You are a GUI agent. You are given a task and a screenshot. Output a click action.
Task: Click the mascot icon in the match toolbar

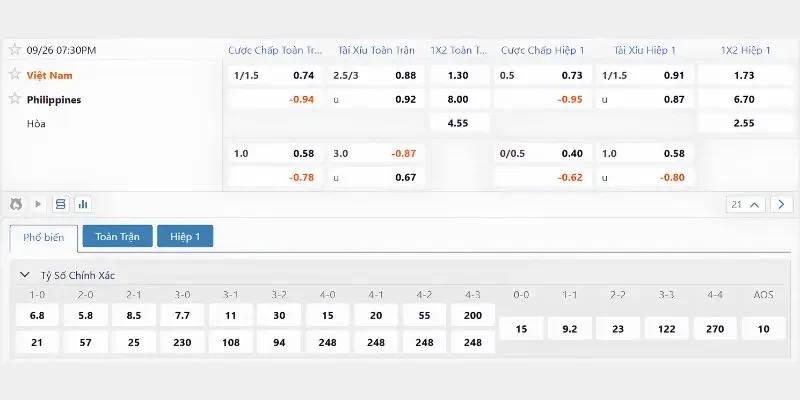(16, 205)
